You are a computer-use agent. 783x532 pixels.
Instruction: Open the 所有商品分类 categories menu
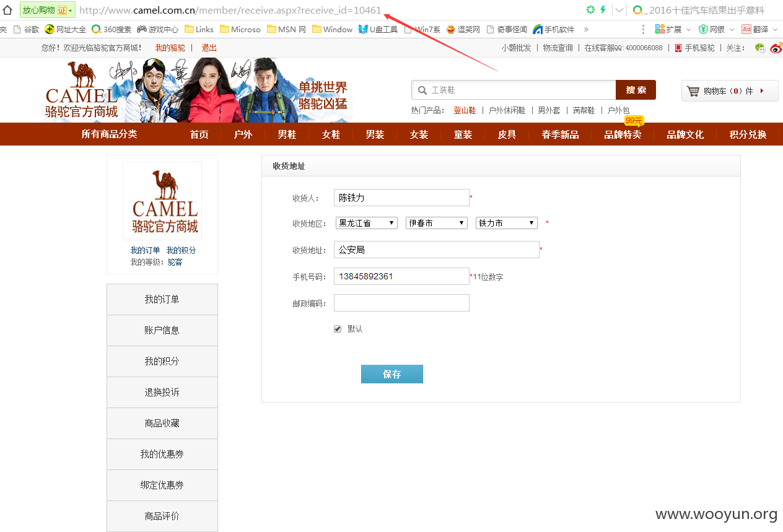109,134
